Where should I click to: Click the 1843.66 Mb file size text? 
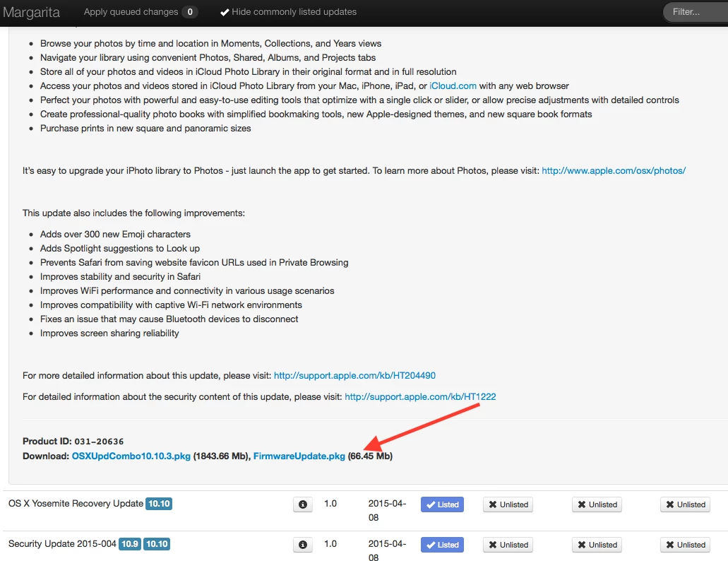tap(220, 456)
